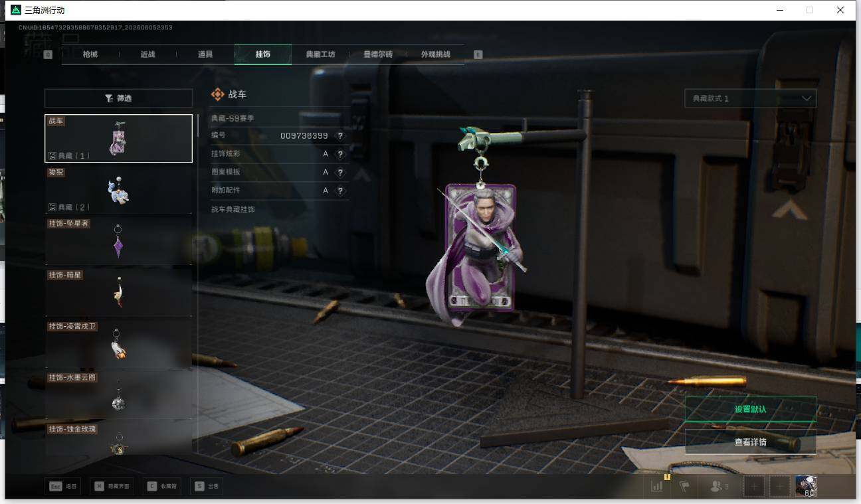861x504 pixels.
Task: Choose the 挂饰-暗星 charm
Action: coord(118,292)
